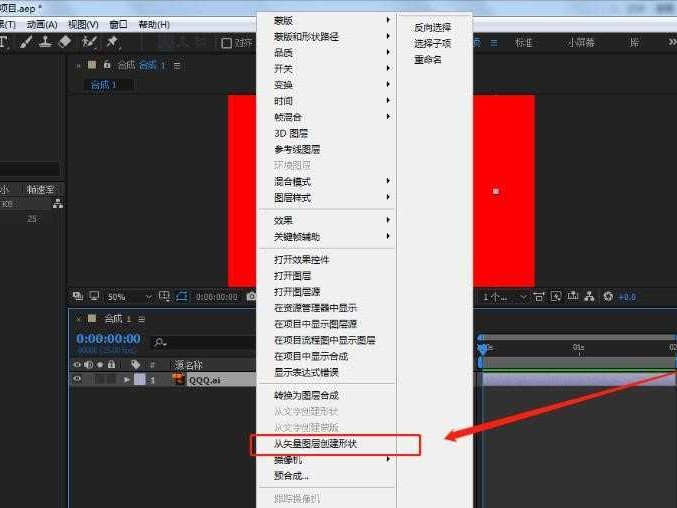Image resolution: width=677 pixels, height=508 pixels.
Task: Click the project flowchart icon in left panel
Action: point(58,204)
